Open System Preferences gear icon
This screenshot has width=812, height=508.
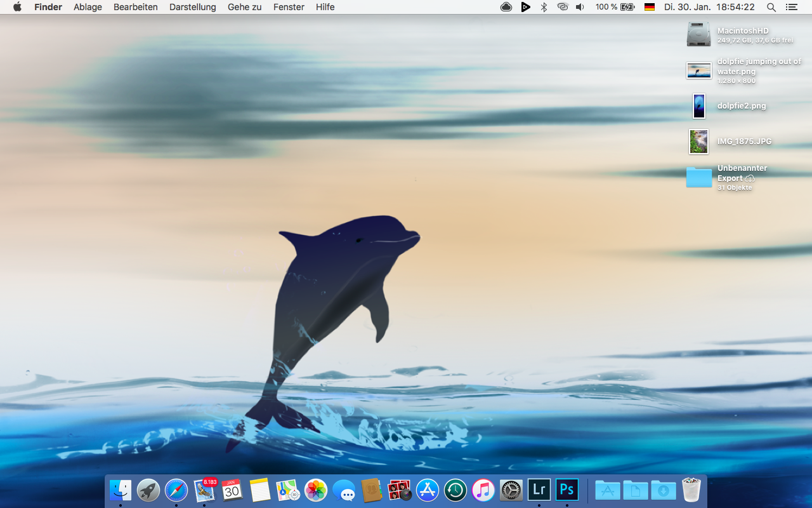pyautogui.click(x=511, y=490)
